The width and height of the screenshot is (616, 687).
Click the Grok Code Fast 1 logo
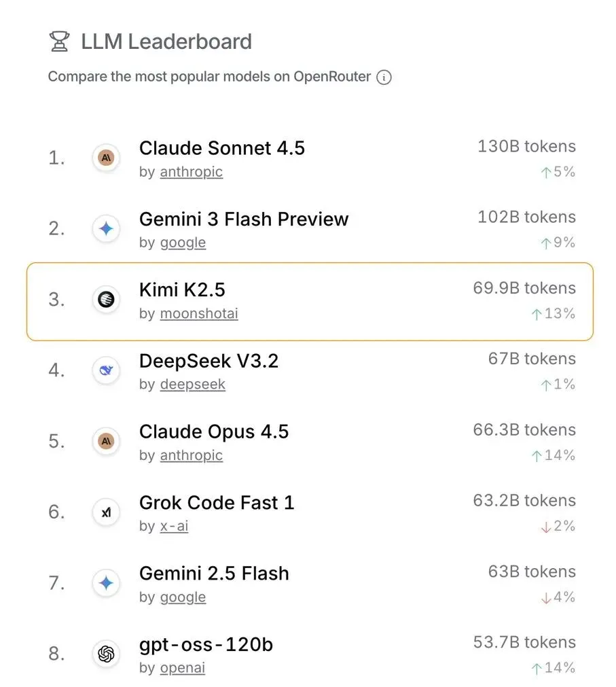click(106, 512)
